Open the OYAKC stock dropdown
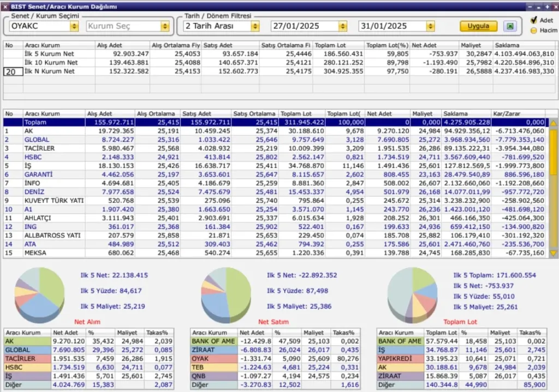Screen dimensions: 559x392 pyautogui.click(x=74, y=26)
